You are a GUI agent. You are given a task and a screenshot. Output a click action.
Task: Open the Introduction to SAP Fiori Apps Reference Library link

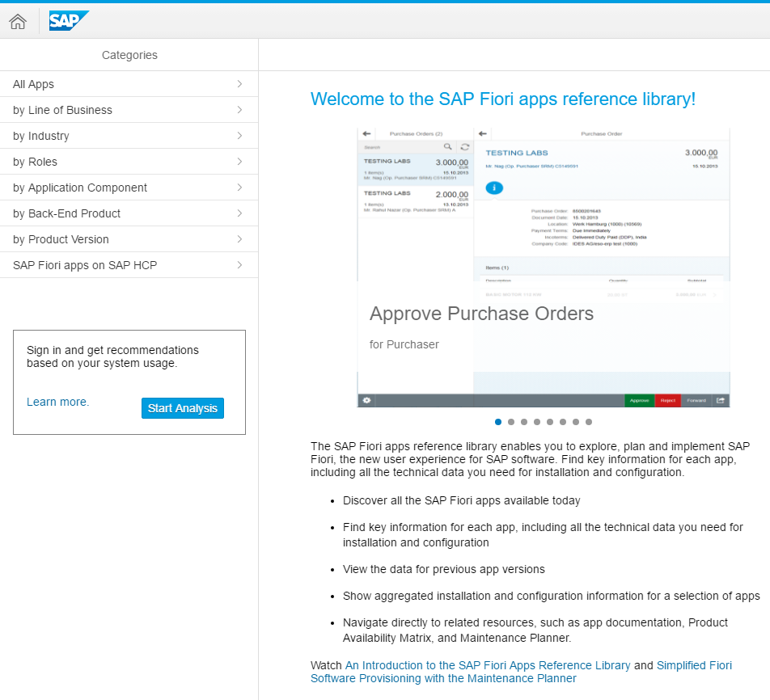click(488, 665)
